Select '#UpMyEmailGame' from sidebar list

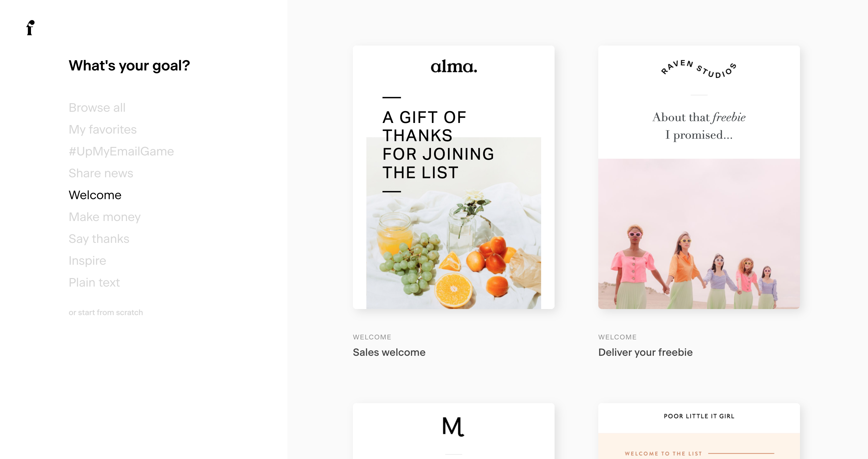point(122,151)
